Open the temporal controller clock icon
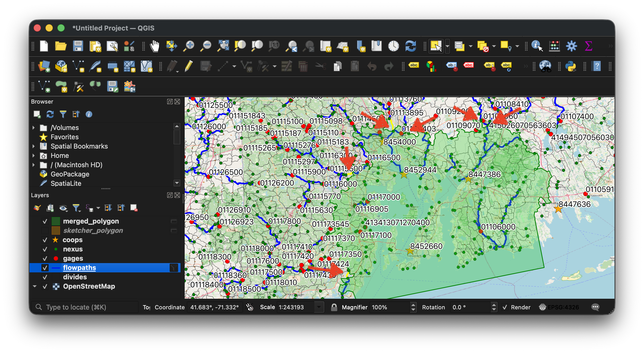Viewport: 644px width, 353px height. [393, 46]
